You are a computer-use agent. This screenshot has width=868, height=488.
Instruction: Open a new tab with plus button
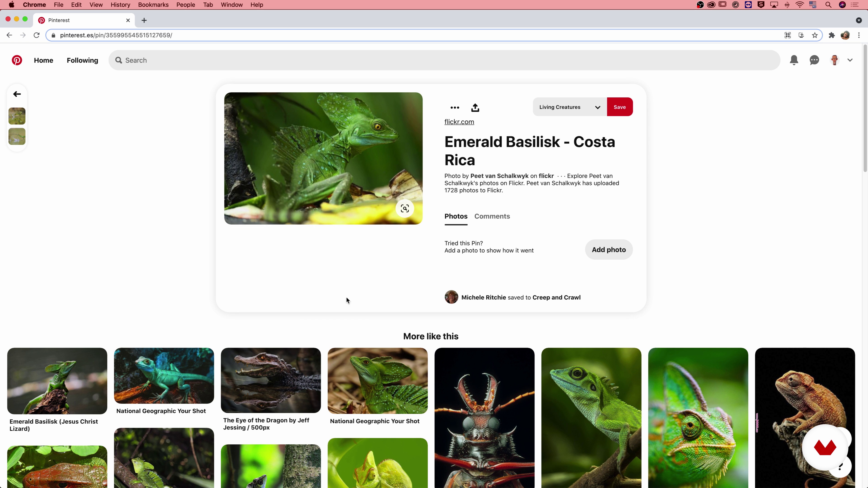pyautogui.click(x=144, y=20)
